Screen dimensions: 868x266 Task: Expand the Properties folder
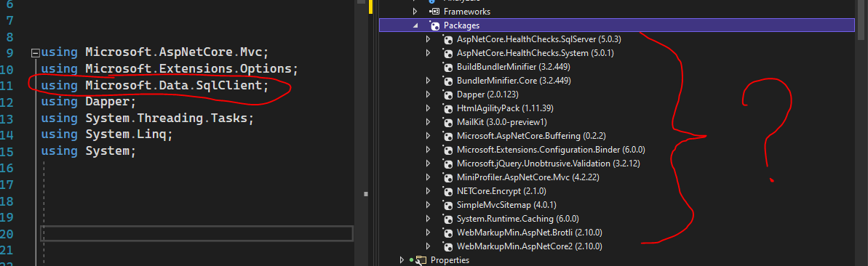(402, 260)
